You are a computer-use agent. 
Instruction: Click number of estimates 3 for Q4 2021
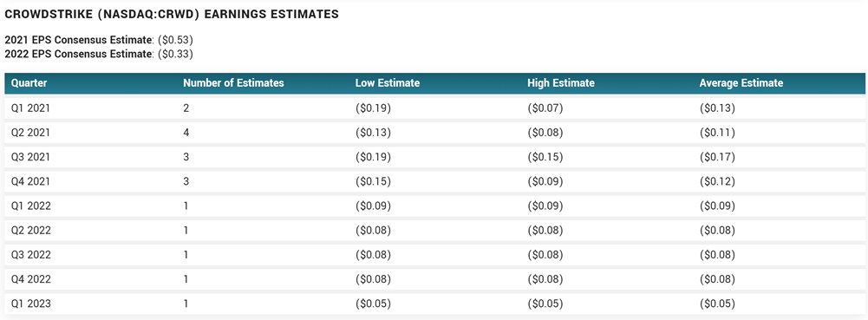pos(186,181)
